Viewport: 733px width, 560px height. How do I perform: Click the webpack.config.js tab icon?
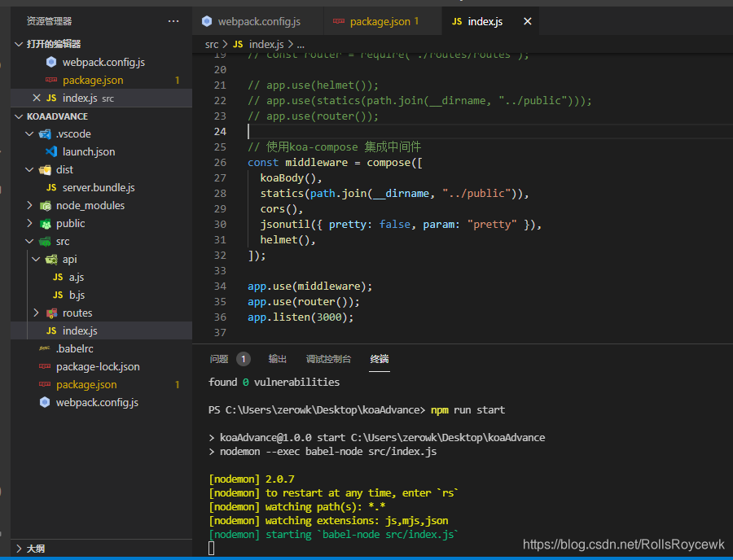point(207,21)
